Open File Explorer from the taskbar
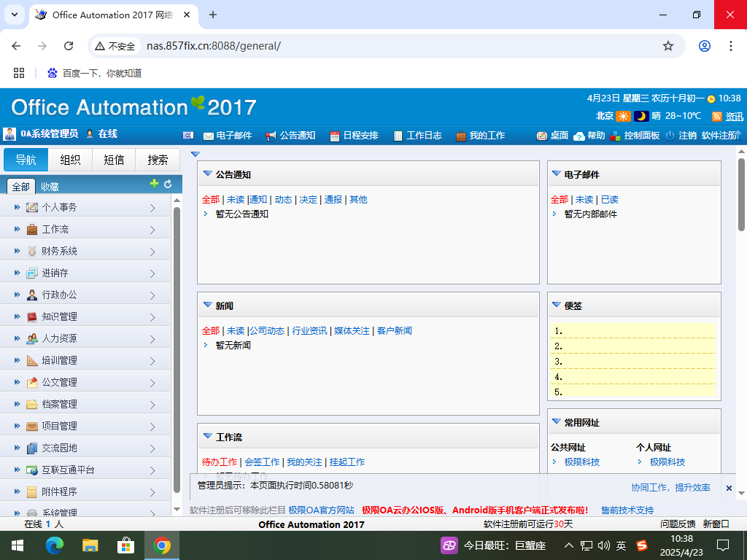The width and height of the screenshot is (747, 560). 90,545
